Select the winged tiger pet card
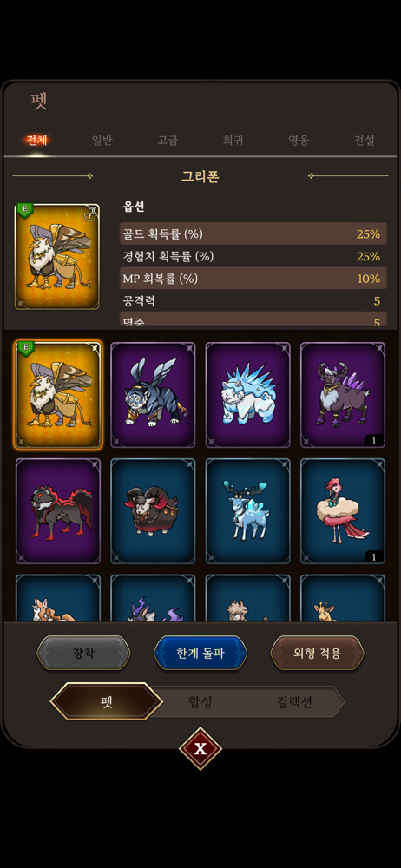401x868 pixels. coord(153,395)
